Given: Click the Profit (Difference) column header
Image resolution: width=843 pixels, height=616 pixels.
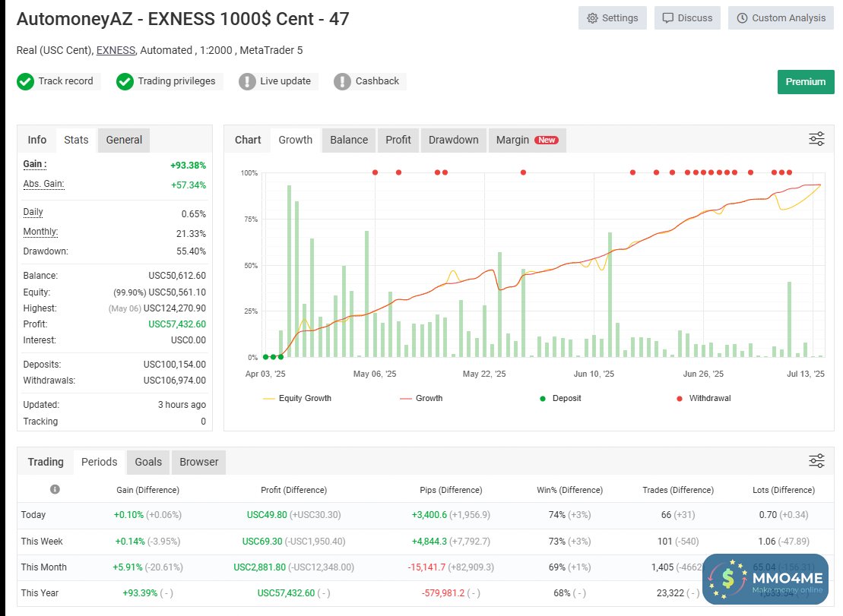Looking at the screenshot, I should (293, 491).
